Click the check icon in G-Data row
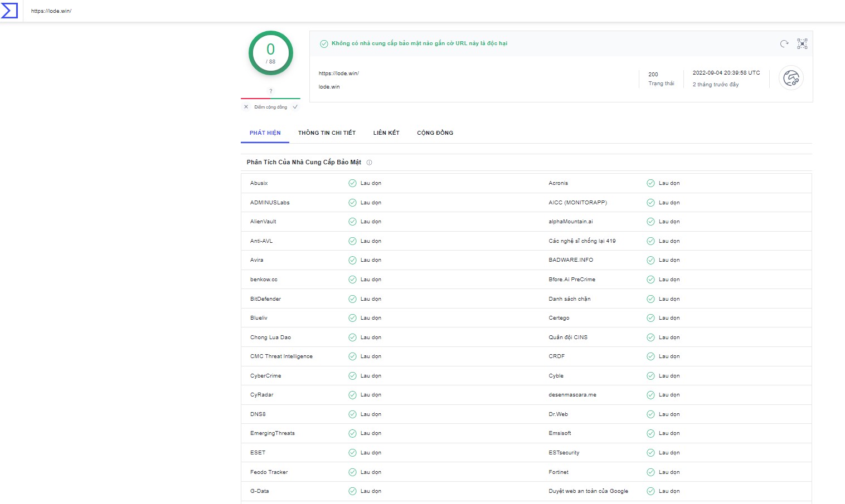This screenshot has width=845, height=504. tap(352, 491)
